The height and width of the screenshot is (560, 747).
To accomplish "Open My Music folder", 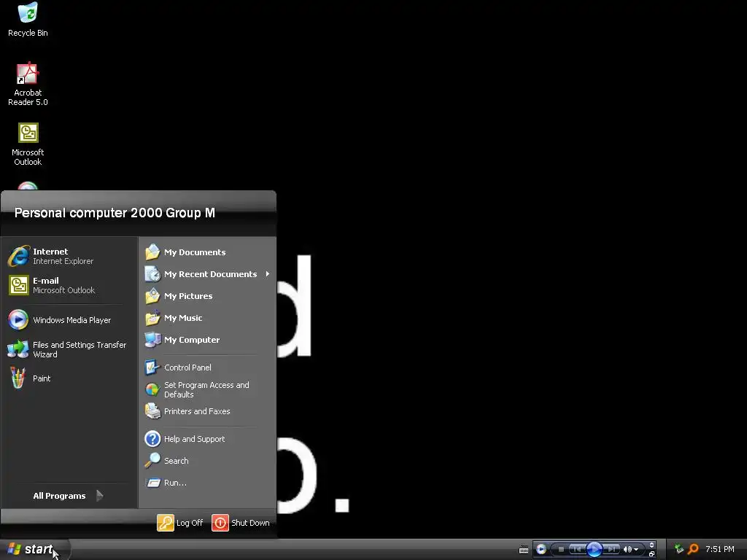I will point(208,318).
